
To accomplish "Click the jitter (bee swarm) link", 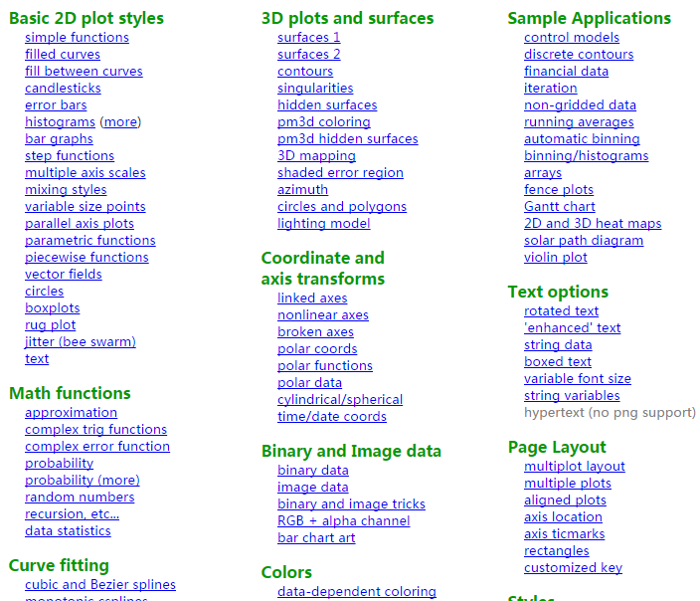I will click(81, 342).
